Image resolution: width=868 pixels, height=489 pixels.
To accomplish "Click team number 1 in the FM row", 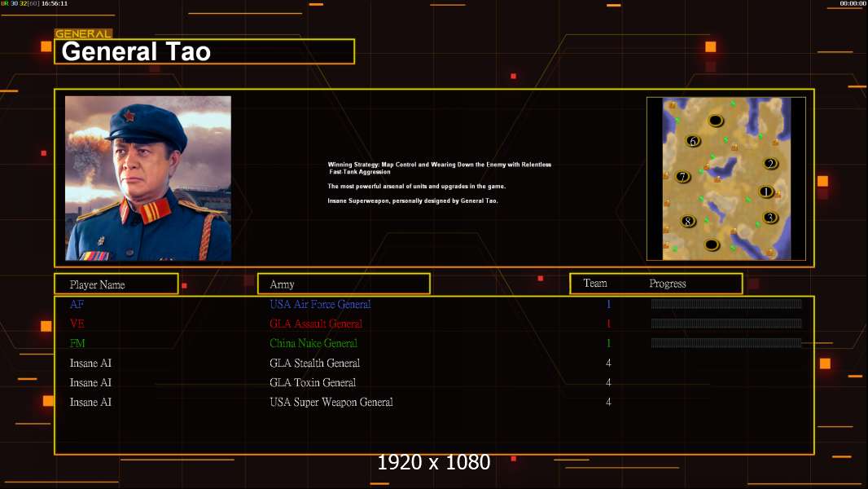I will pos(608,343).
